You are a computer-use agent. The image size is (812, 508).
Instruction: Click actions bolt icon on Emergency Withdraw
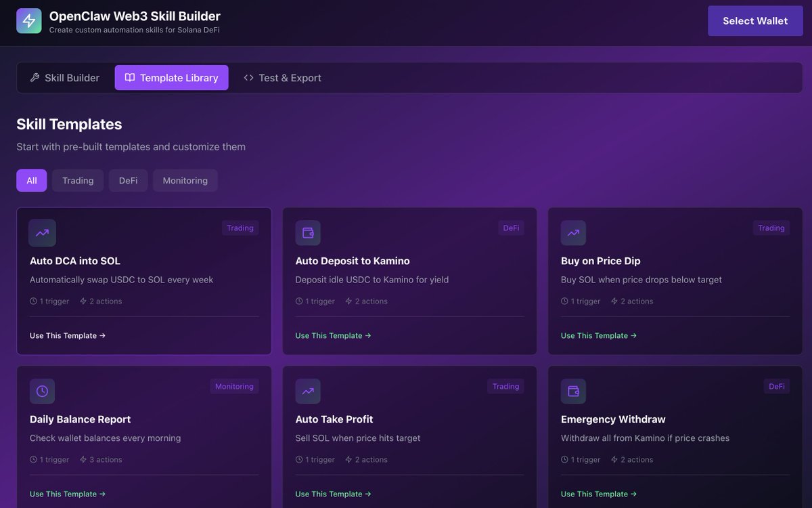click(x=614, y=460)
